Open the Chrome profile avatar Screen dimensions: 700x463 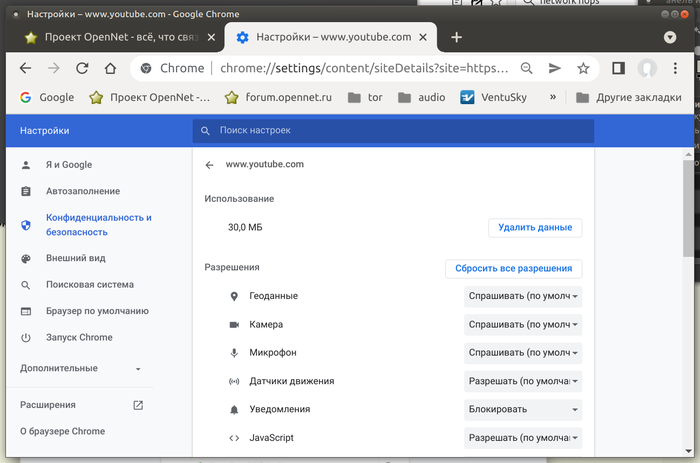(x=648, y=68)
